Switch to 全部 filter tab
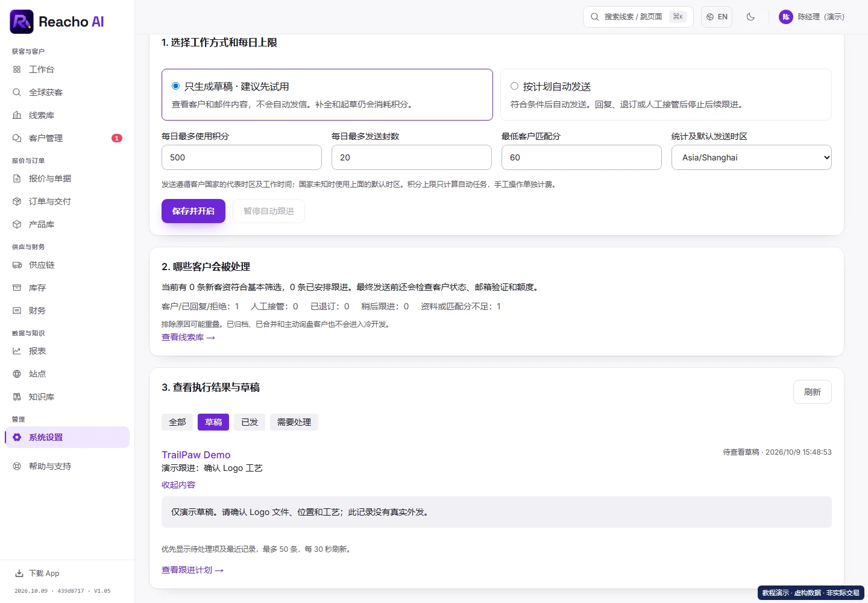 coord(177,422)
